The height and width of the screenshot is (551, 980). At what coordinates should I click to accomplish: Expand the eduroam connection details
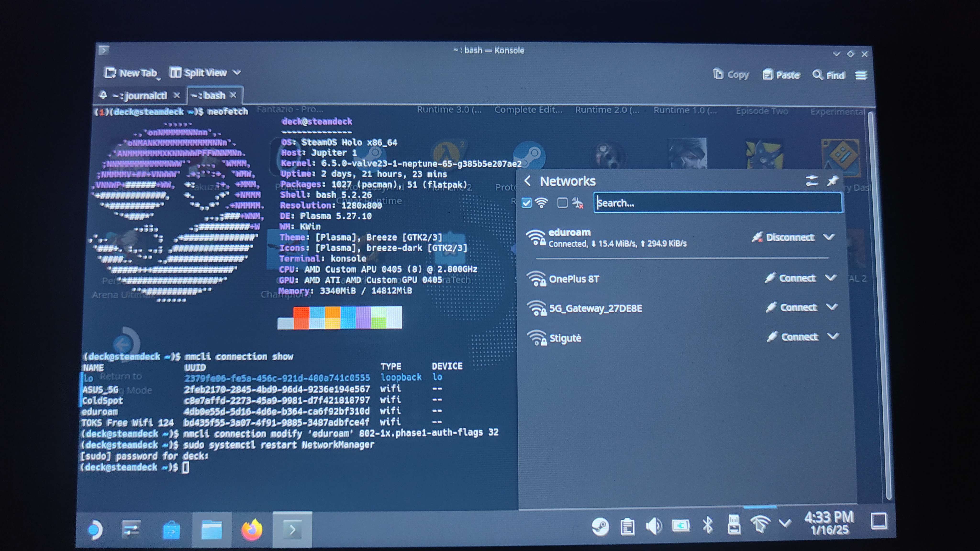pyautogui.click(x=829, y=237)
